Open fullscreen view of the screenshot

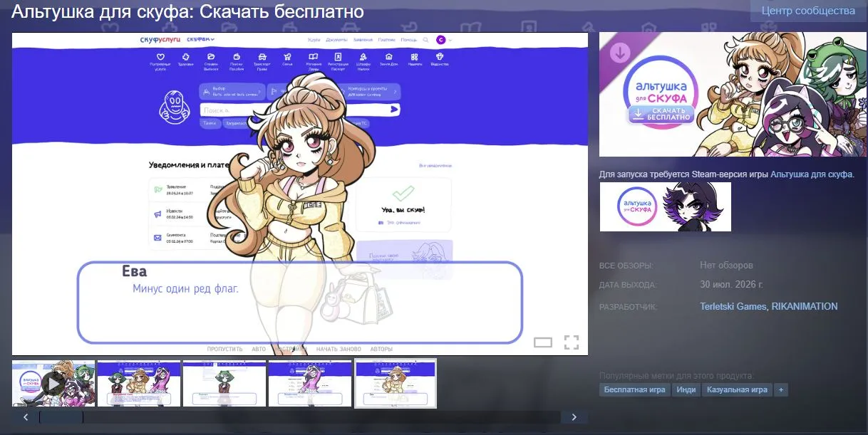[x=571, y=342]
